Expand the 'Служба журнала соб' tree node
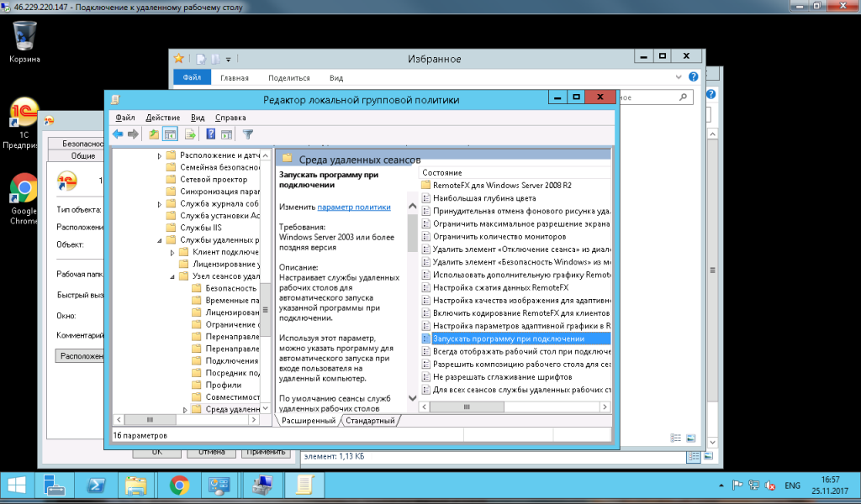The image size is (861, 504). pyautogui.click(x=160, y=205)
